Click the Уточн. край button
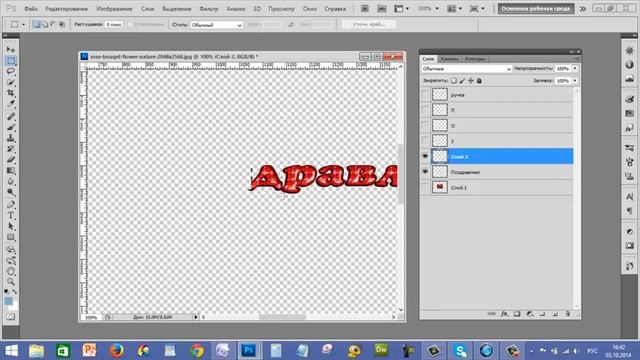Image resolution: width=640 pixels, height=360 pixels. coord(369,24)
